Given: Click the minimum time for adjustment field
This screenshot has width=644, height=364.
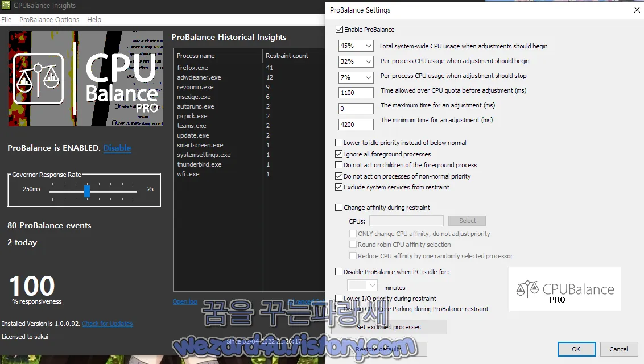Looking at the screenshot, I should [x=356, y=125].
